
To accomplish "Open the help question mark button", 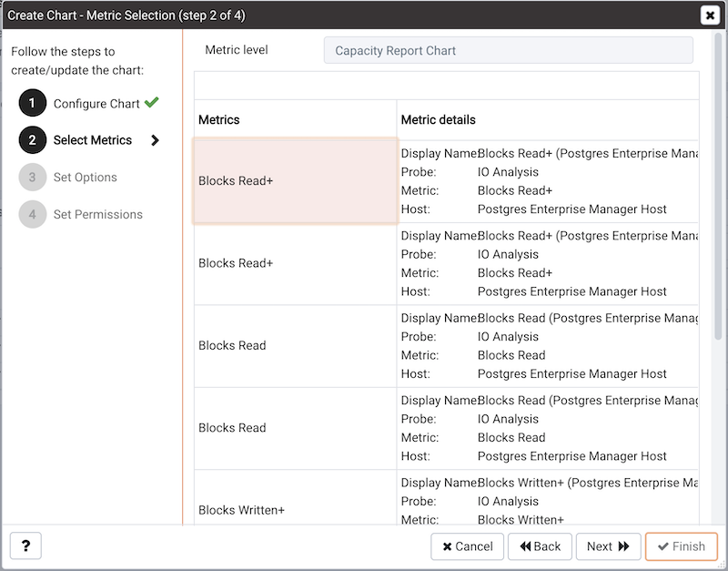I will (26, 546).
